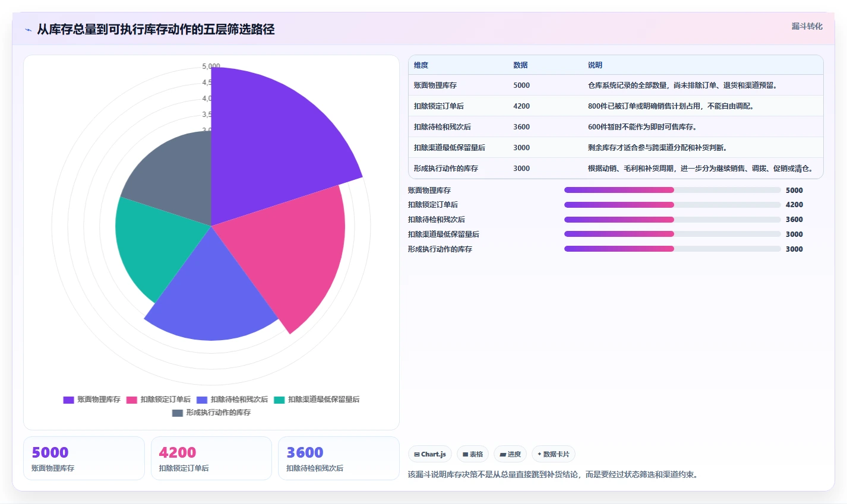Viewport: 847px width, 504px height.
Task: Click the 3600 value beside the progress bar
Action: 794,220
